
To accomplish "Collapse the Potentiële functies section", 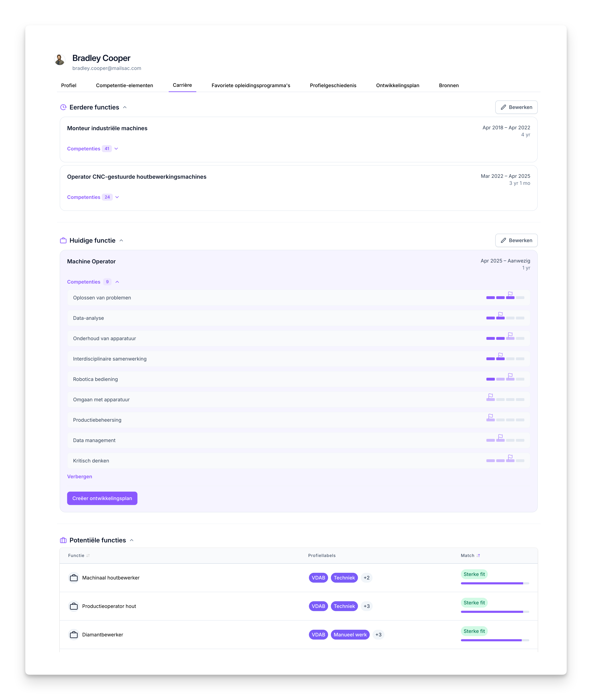I will tap(132, 540).
